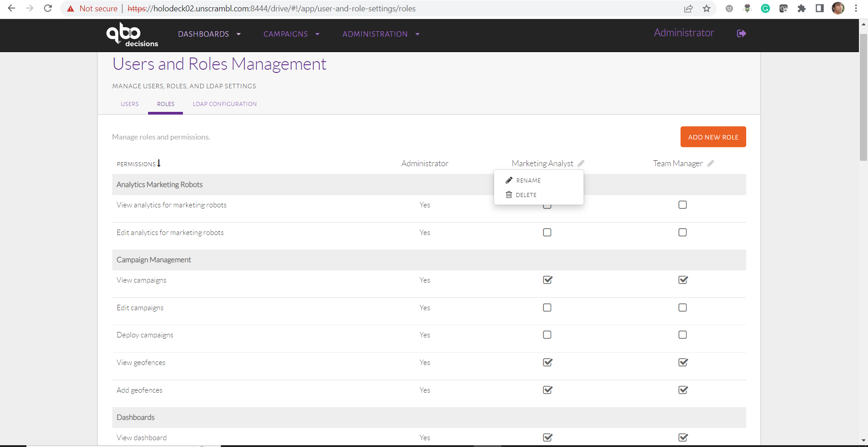Click the Add New Role button

[x=713, y=137]
